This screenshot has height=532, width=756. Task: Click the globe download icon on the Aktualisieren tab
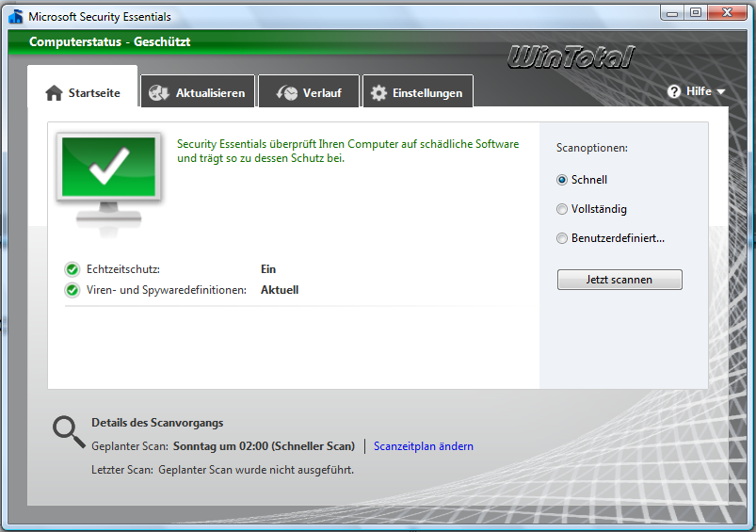point(158,92)
